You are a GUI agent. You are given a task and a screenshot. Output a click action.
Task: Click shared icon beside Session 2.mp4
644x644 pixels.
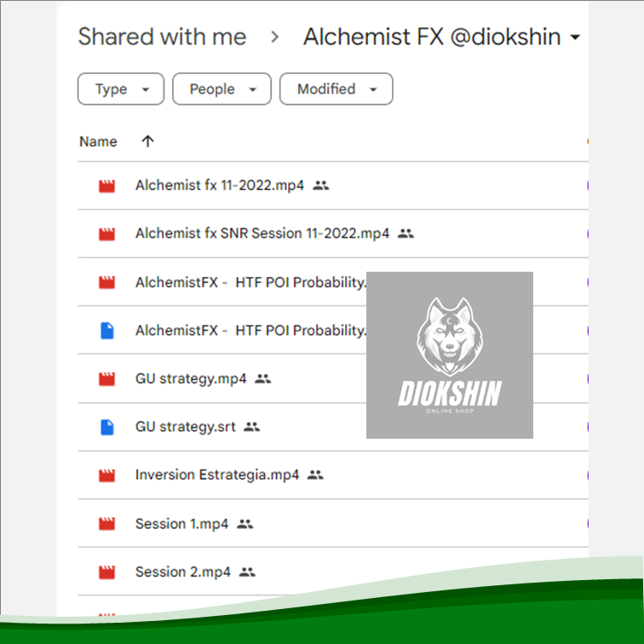coord(247,572)
